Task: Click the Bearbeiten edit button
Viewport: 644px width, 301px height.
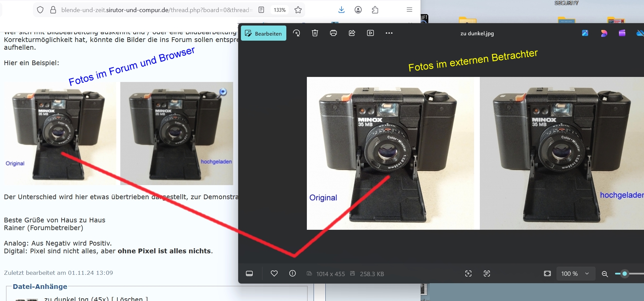Action: tap(263, 33)
